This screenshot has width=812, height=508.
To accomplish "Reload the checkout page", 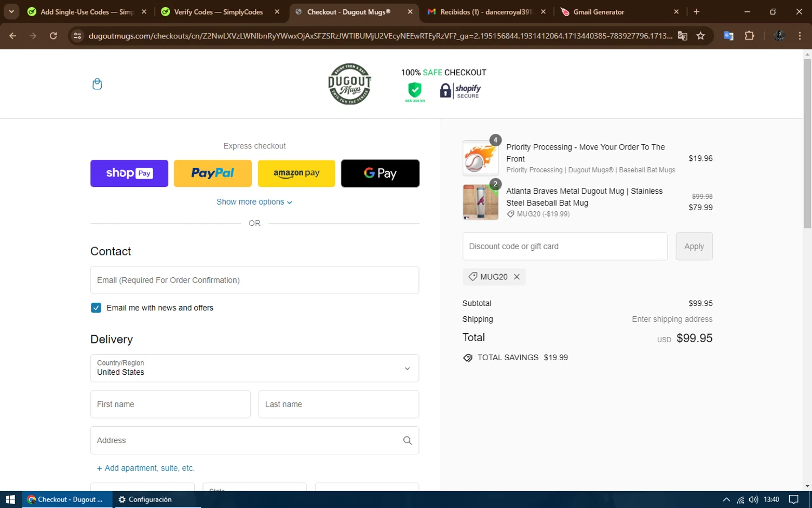I will (x=53, y=36).
